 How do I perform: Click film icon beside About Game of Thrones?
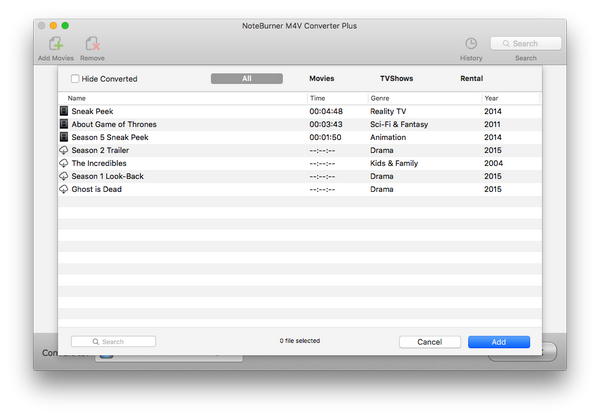tap(64, 124)
